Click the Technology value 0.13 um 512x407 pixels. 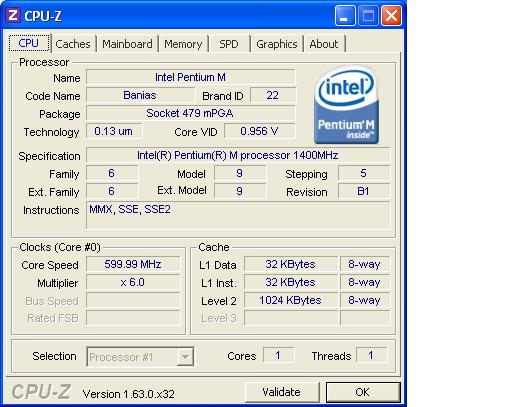pyautogui.click(x=114, y=131)
